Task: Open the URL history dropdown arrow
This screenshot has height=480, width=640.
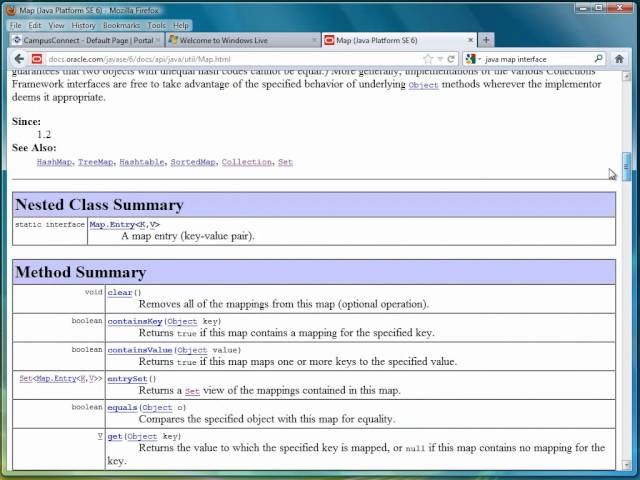Action: point(440,59)
